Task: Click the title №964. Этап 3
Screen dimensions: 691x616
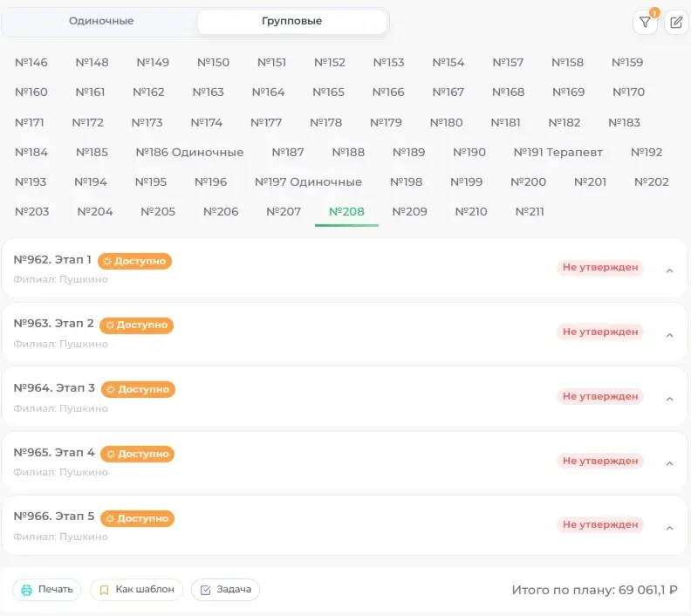Action: [x=54, y=387]
